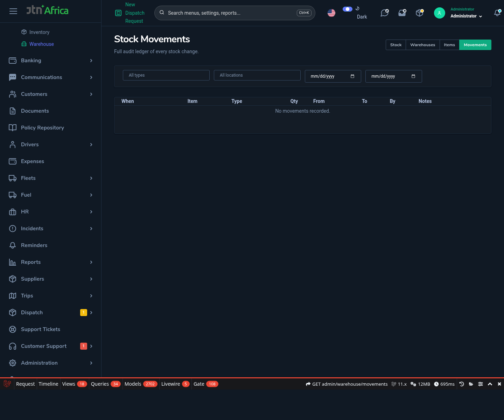Image resolution: width=504 pixels, height=420 pixels.
Task: Click the Administration gear icon
Action: pos(13,363)
